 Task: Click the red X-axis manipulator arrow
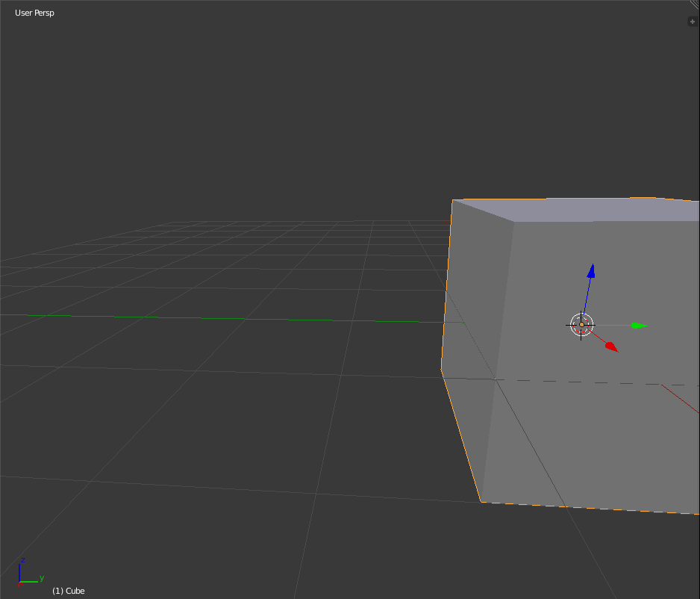coord(612,347)
